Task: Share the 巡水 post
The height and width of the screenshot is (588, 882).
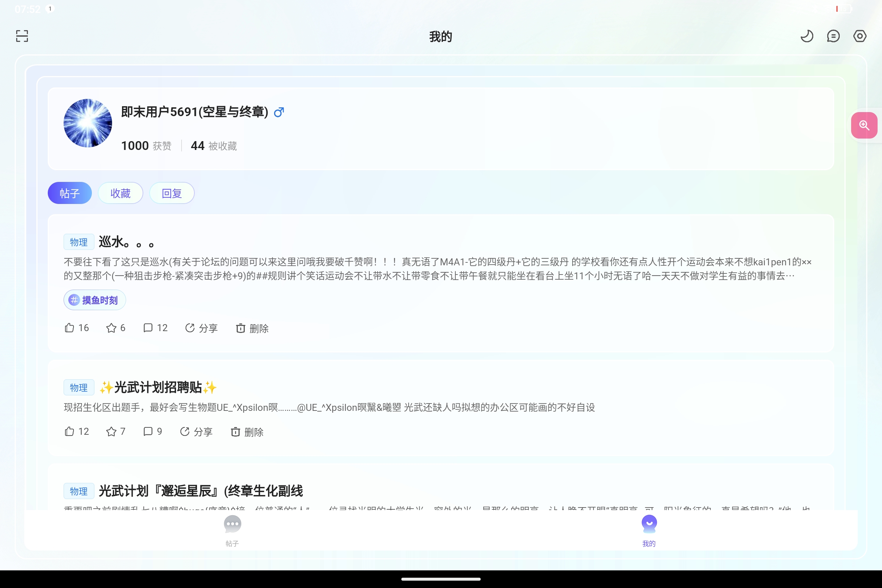Action: [x=201, y=328]
